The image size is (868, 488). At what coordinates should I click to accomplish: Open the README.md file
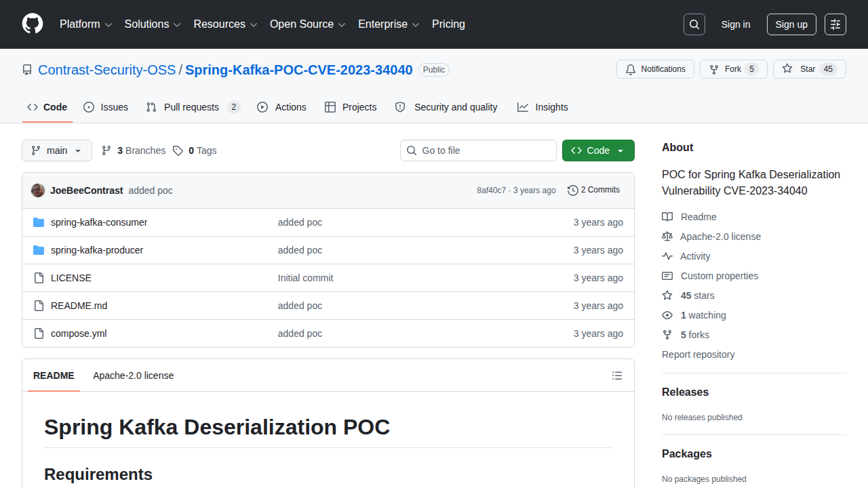79,306
